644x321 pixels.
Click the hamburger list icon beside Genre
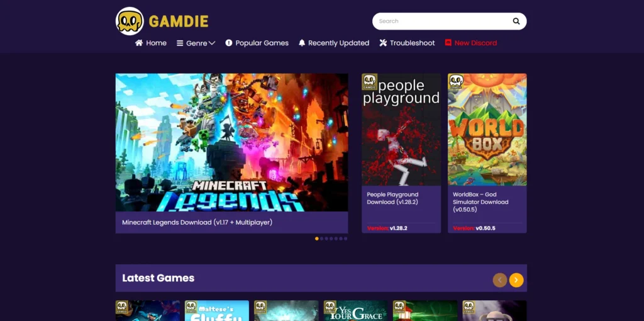[x=180, y=43]
